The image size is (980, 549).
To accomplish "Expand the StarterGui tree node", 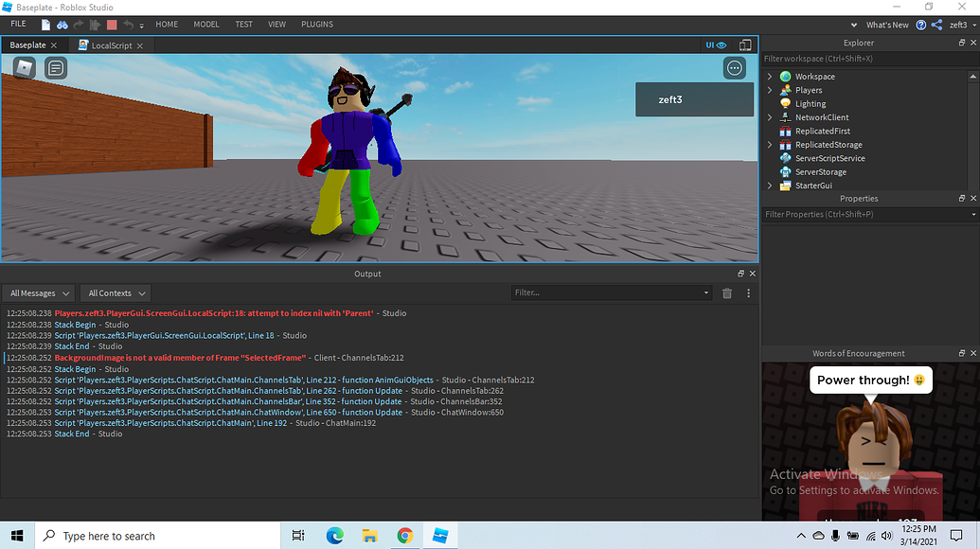I will coord(770,186).
